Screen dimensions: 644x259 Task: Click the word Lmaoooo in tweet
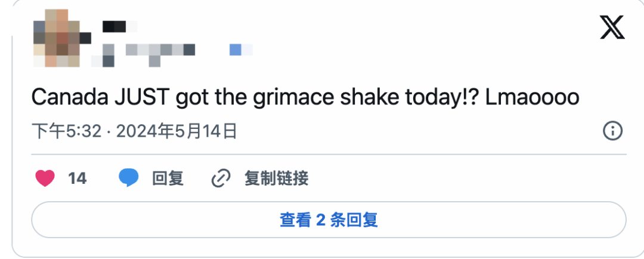(x=532, y=97)
